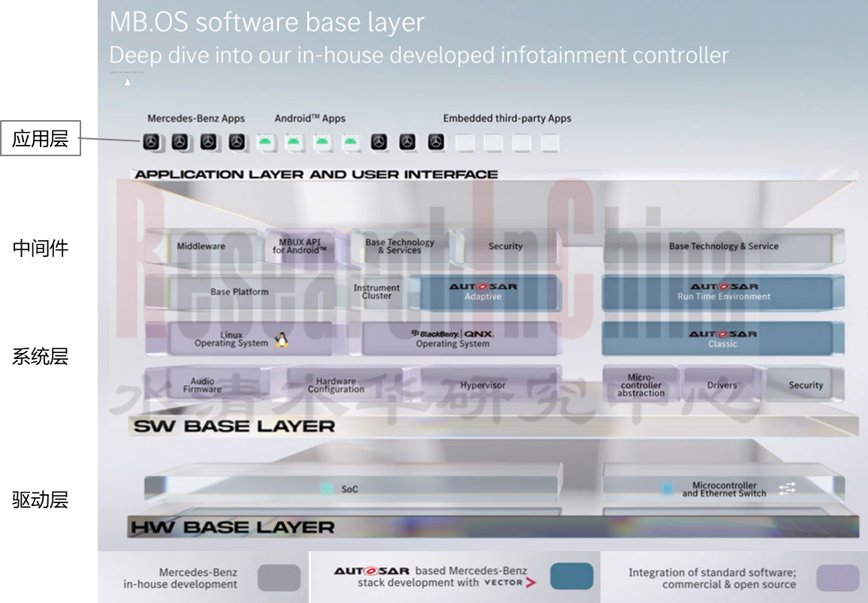
Task: Click the AUTOSAR logo in the bottom legend
Action: [x=371, y=571]
